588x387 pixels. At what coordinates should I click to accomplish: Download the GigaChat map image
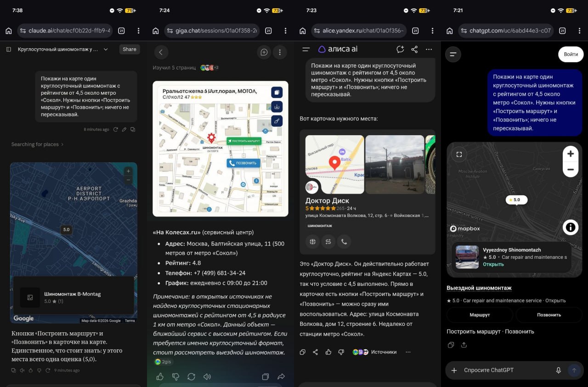click(x=277, y=107)
